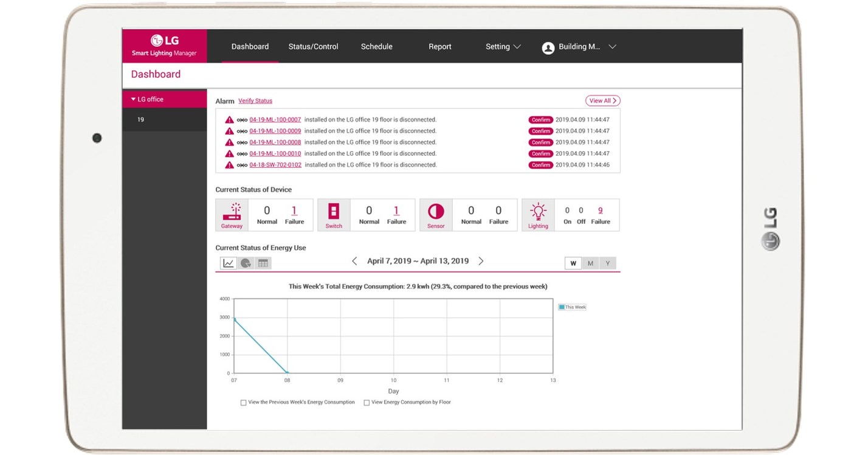This screenshot has width=868, height=455.
Task: Check View Energy Consumption by Floor
Action: tap(367, 402)
